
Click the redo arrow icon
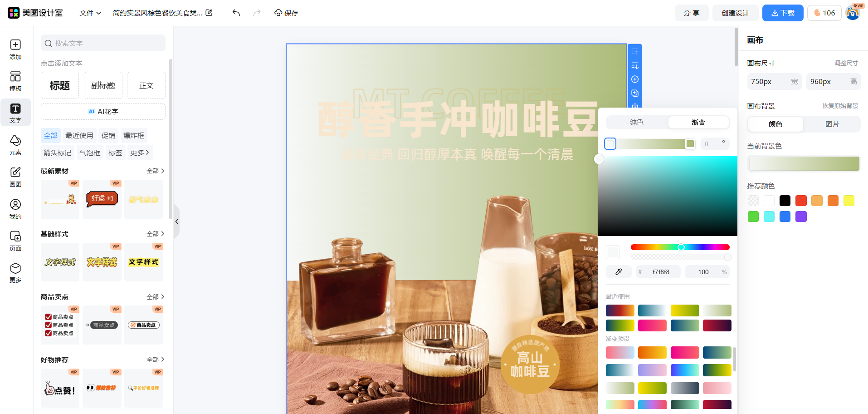[x=257, y=13]
